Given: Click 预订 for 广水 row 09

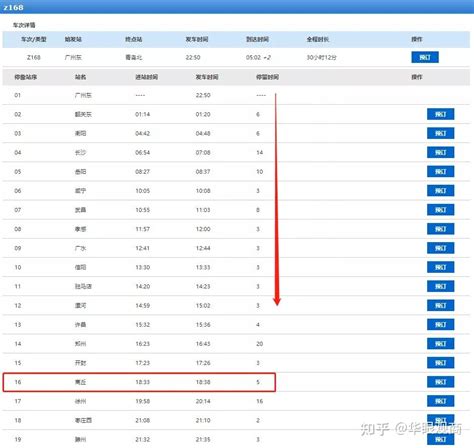Looking at the screenshot, I should tap(440, 248).
